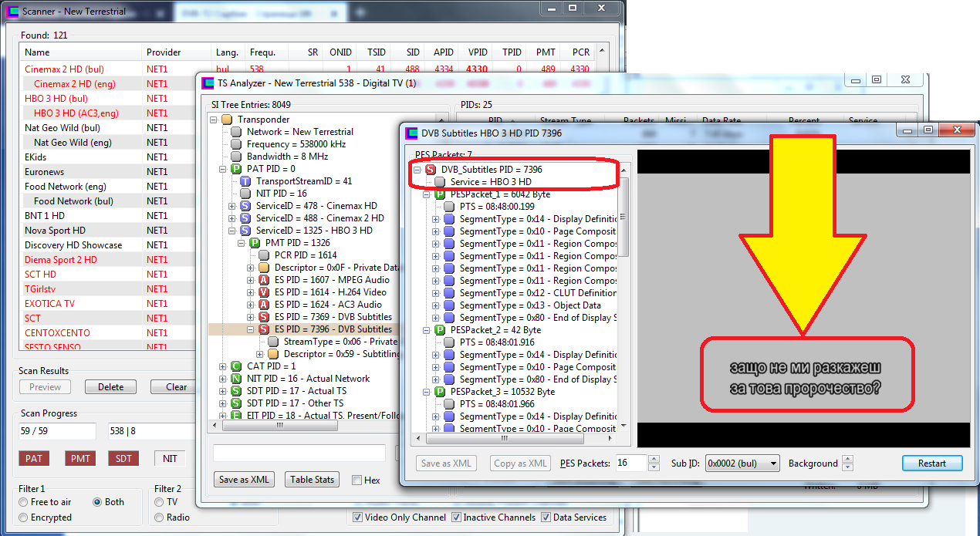
Task: Sort scanner list by VPID column header
Action: (474, 52)
